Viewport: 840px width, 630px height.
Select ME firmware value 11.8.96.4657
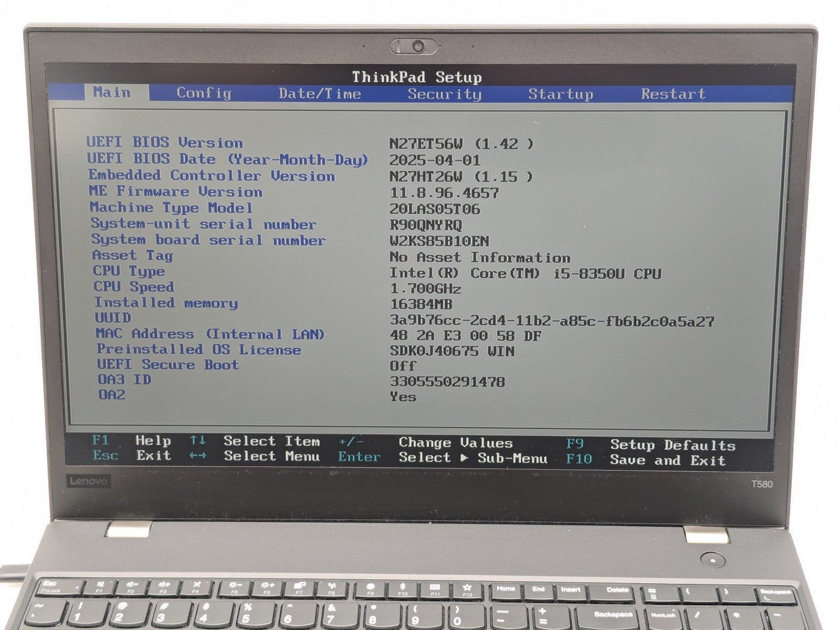point(444,193)
